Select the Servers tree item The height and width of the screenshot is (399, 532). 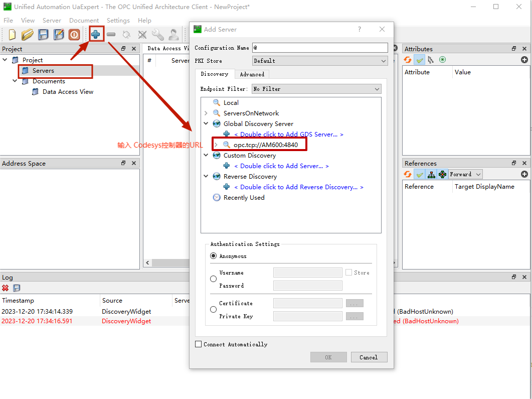point(43,70)
